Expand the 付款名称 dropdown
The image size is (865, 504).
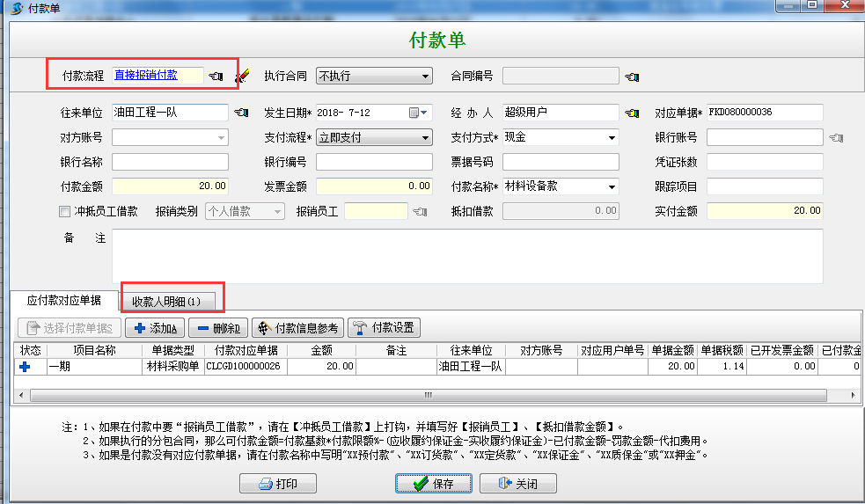(612, 187)
